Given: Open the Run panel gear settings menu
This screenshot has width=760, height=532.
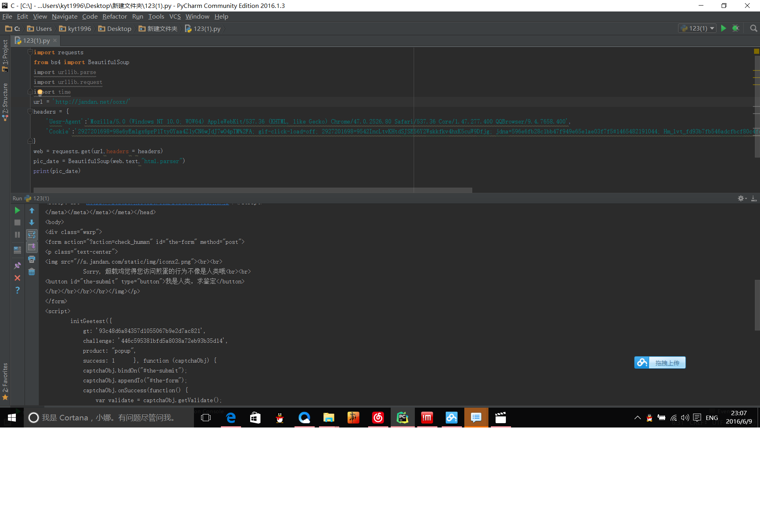Looking at the screenshot, I should [x=741, y=198].
